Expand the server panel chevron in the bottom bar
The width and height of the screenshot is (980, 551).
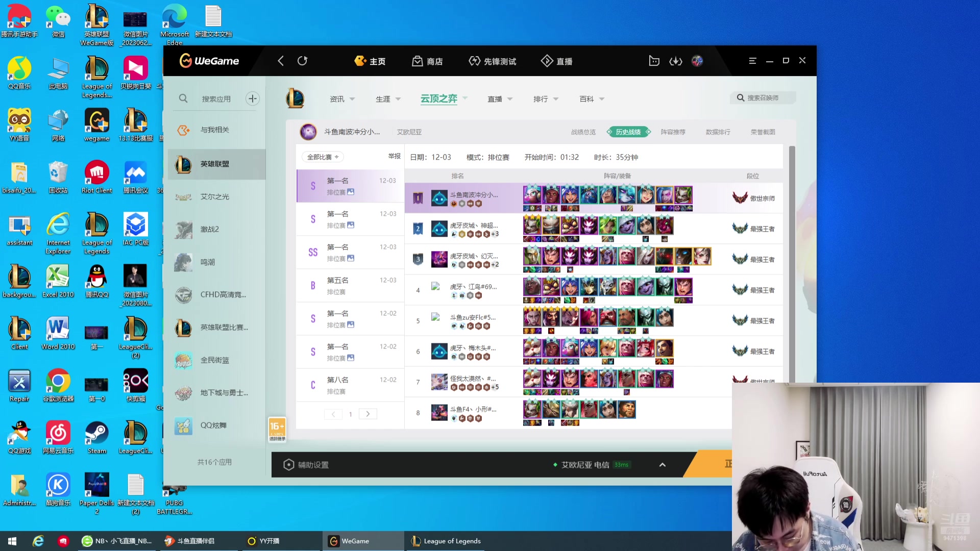point(663,465)
